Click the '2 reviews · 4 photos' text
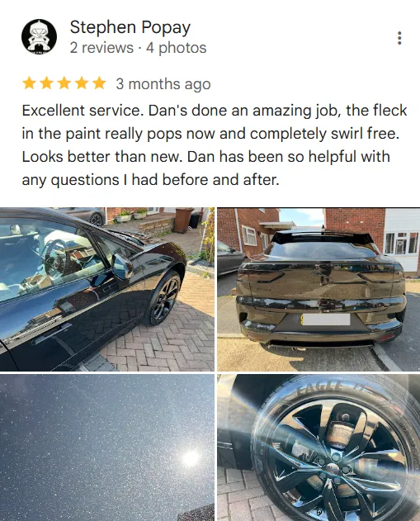420x521 pixels. point(138,48)
